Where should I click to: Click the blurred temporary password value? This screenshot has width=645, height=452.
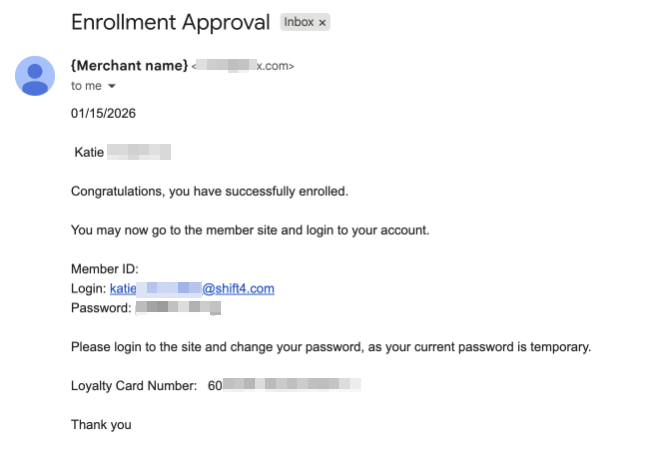177,308
